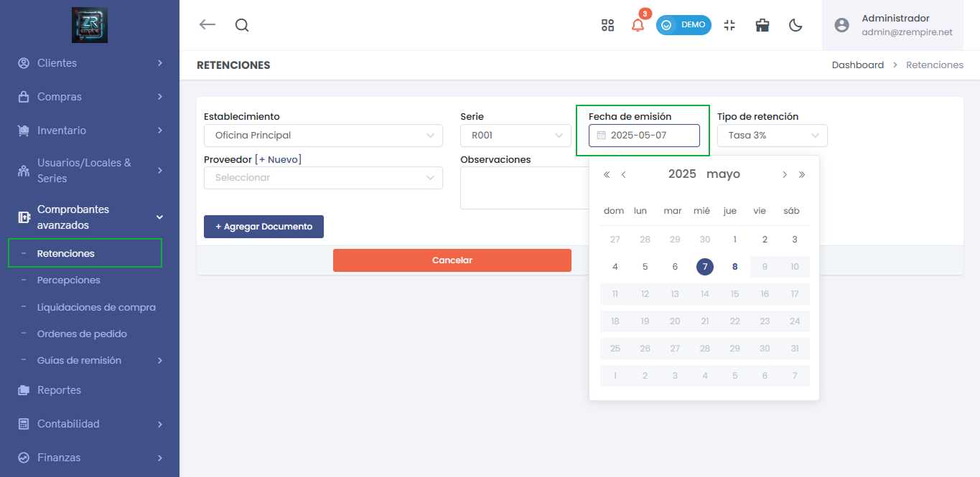Open the Establecimiento dropdown

(322, 135)
